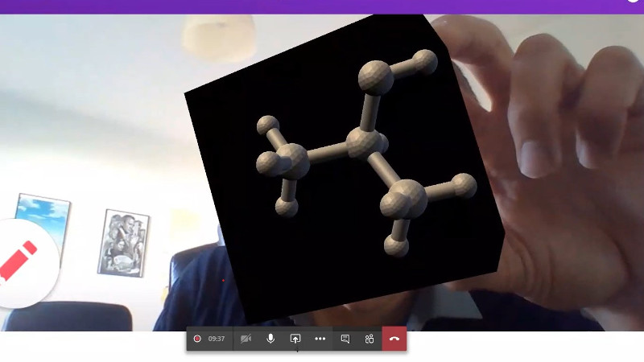Open the More actions ellipsis menu
This screenshot has height=362, width=644.
pyautogui.click(x=320, y=339)
